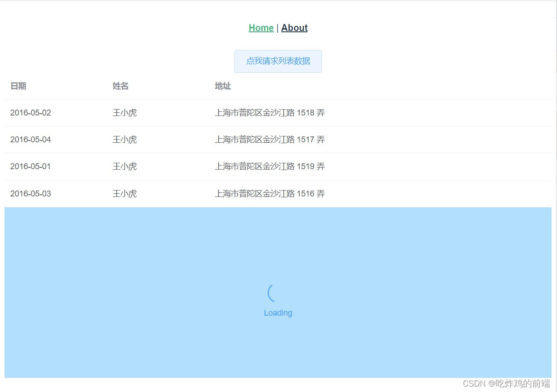Click the last 王小虎 name cell
Screen dimensions: 557x392
pyautogui.click(x=124, y=193)
